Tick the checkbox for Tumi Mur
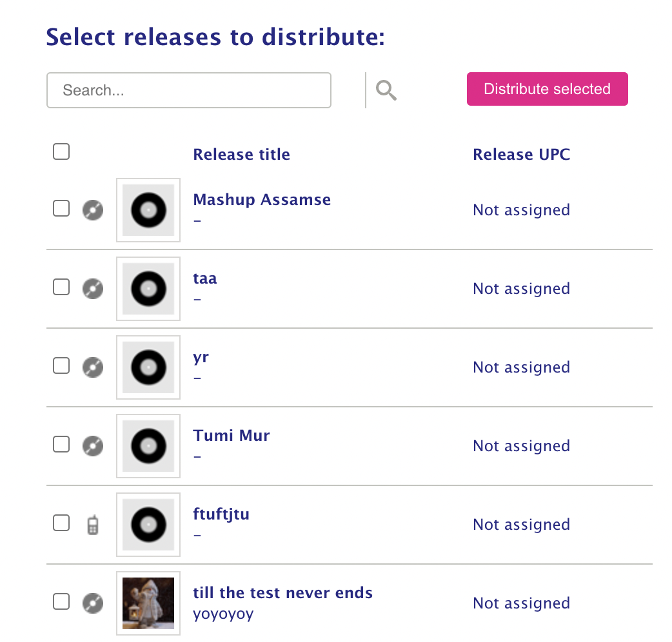Viewport: 672px width, 642px height. 61,444
